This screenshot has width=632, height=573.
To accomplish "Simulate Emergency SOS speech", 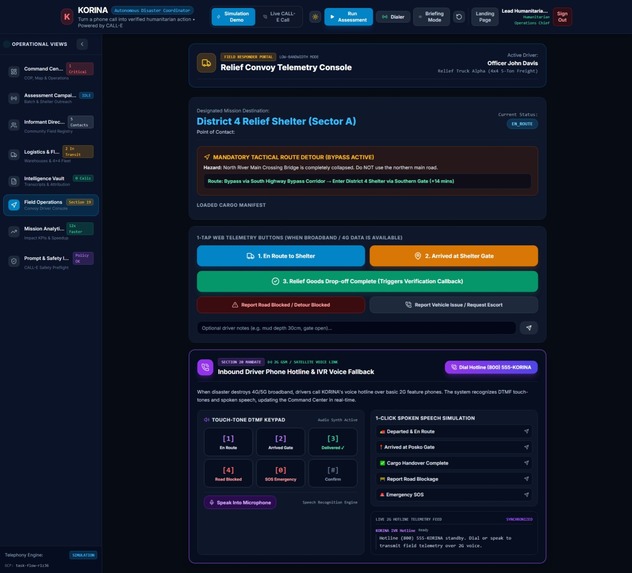I will (454, 495).
